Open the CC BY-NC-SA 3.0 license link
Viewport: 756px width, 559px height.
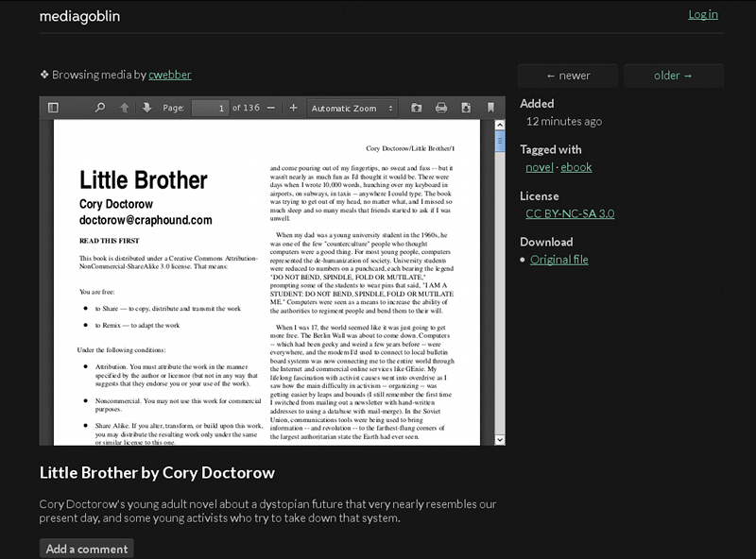pos(570,213)
